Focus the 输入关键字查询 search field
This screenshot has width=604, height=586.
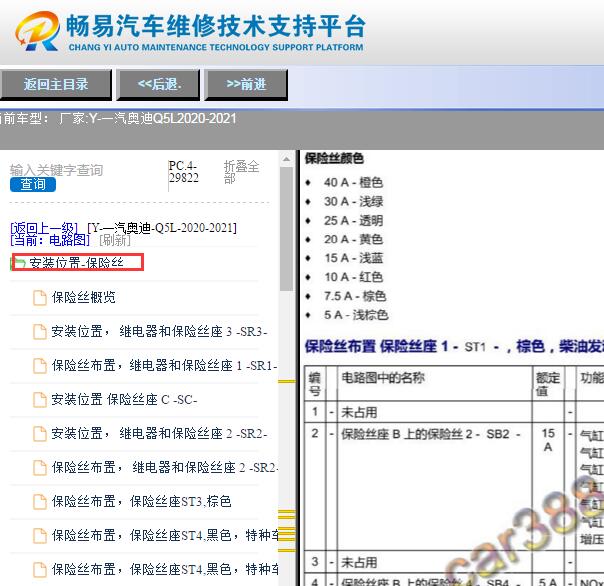[x=56, y=170]
